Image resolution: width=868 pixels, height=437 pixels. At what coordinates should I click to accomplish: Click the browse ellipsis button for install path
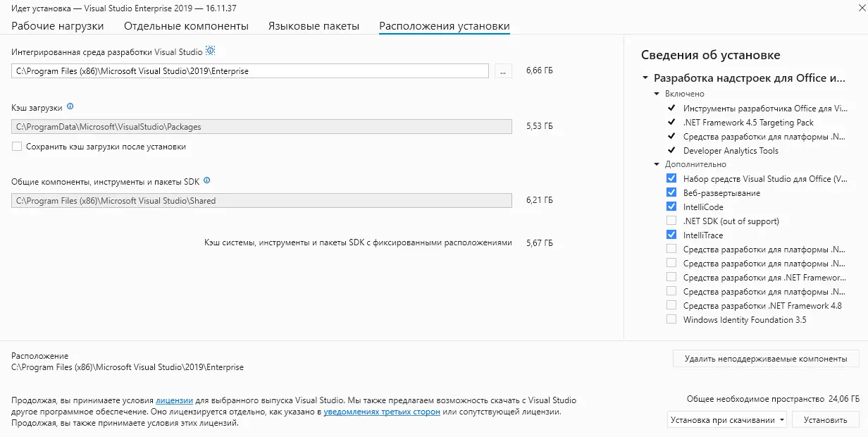(503, 71)
